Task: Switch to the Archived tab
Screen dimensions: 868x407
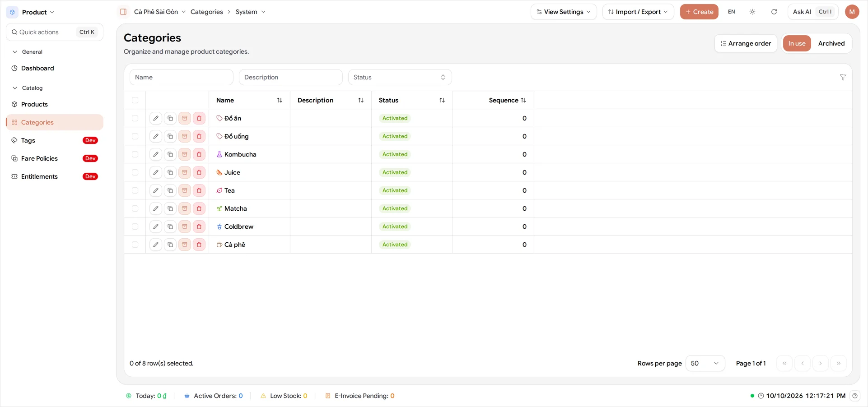Action: click(x=831, y=43)
